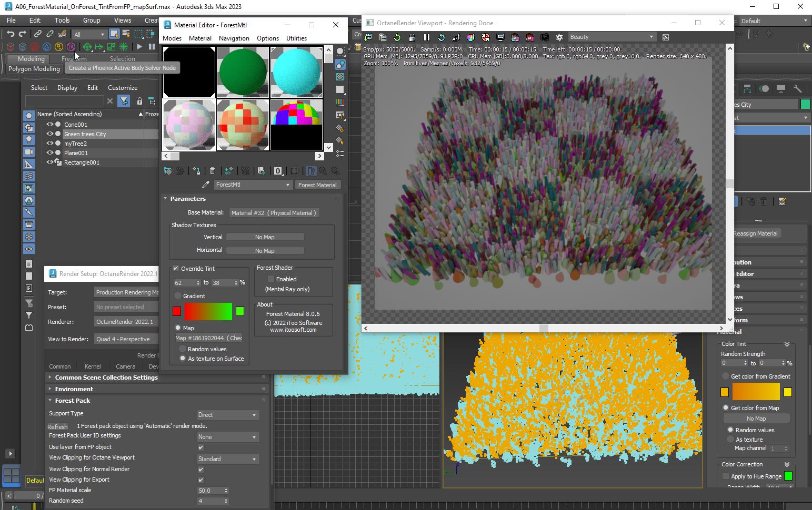The height and width of the screenshot is (510, 812).
Task: Click the red Phoenix fire simulator icon
Action: tap(35, 47)
